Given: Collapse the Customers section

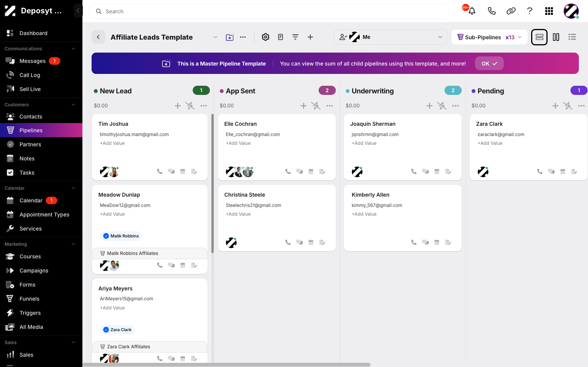Looking at the screenshot, I should tap(74, 105).
